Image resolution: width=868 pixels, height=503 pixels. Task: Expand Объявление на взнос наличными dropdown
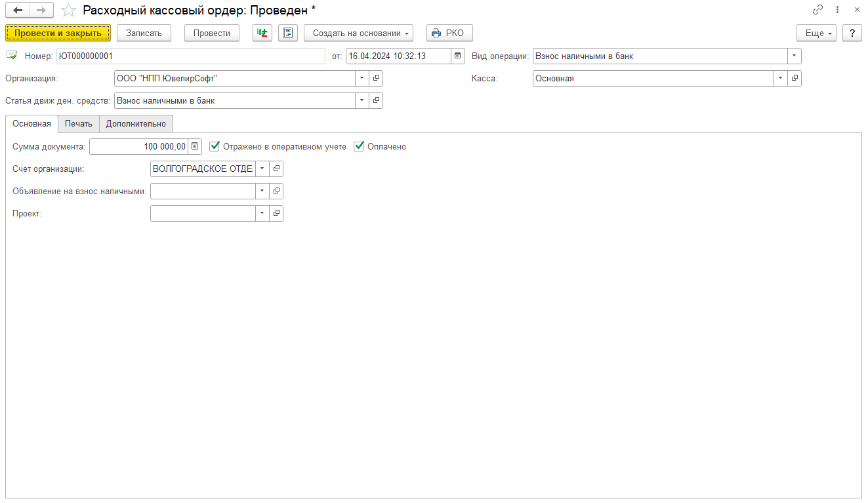tap(262, 191)
